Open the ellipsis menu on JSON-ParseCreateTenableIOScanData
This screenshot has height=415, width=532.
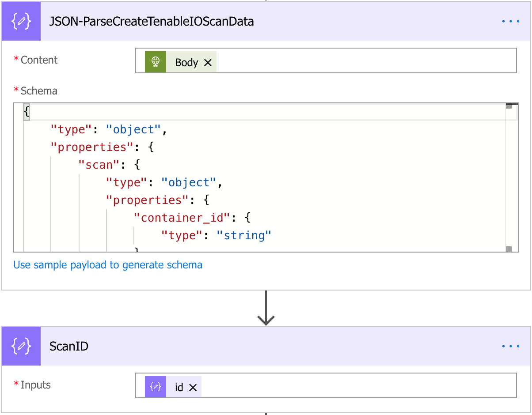pyautogui.click(x=511, y=21)
